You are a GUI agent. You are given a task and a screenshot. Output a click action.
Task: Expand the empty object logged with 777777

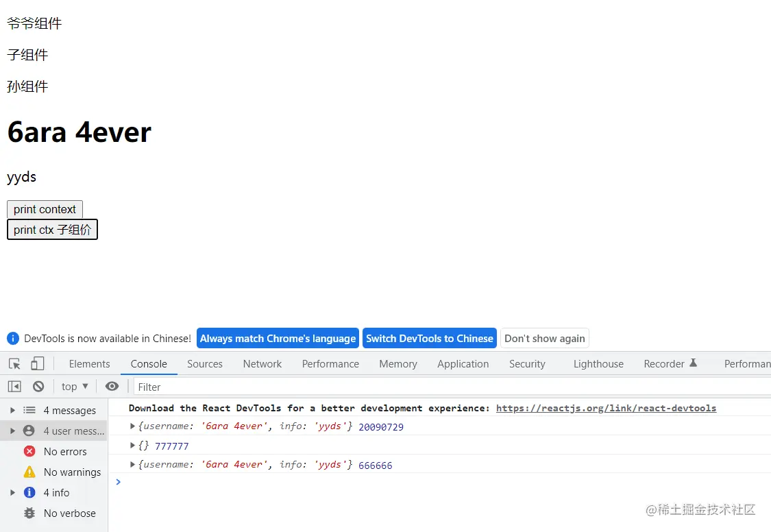(132, 445)
